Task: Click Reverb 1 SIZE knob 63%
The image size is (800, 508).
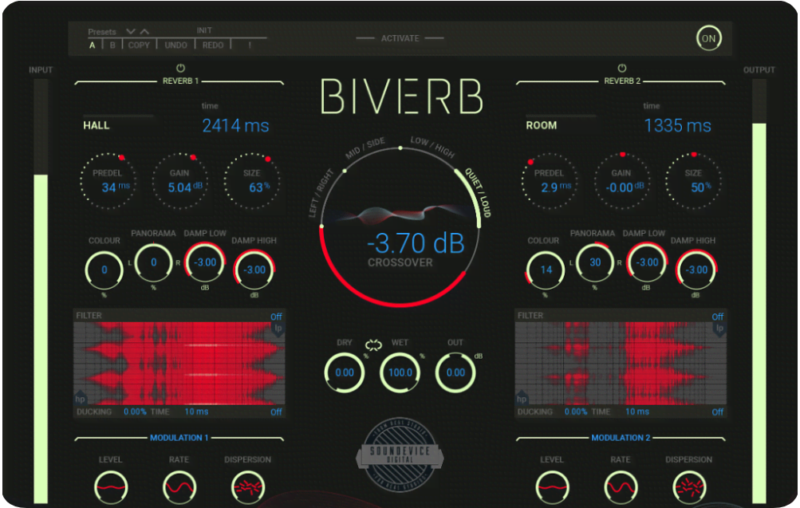Action: click(x=252, y=181)
